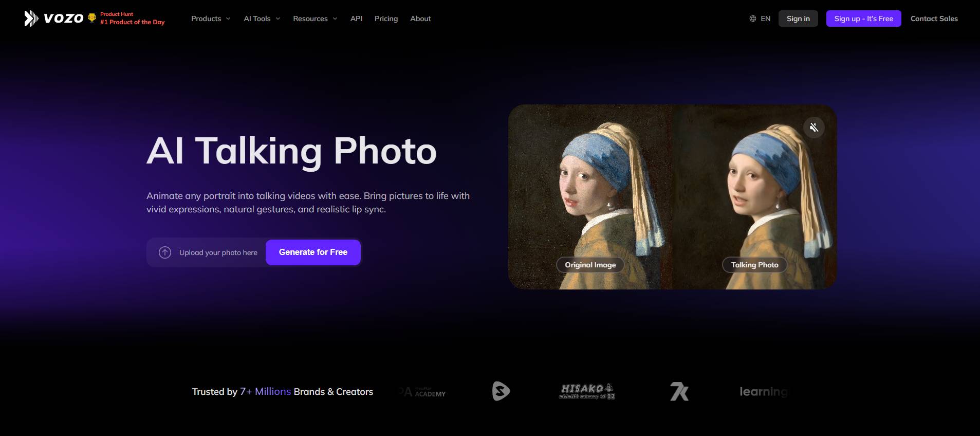Open the API page
The width and height of the screenshot is (980, 436).
coord(356,19)
